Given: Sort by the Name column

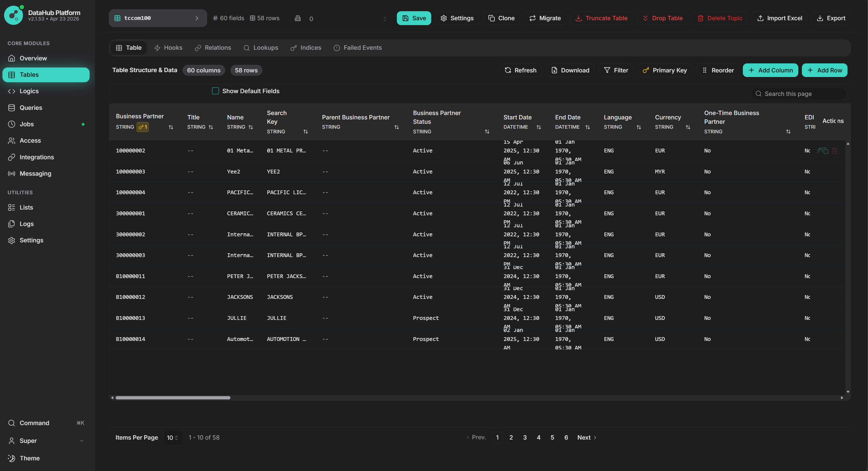Looking at the screenshot, I should tap(251, 127).
